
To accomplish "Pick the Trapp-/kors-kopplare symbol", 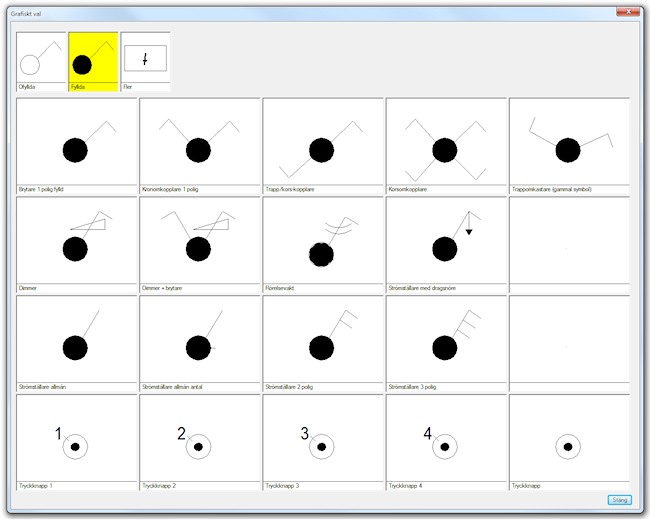I will [x=323, y=144].
